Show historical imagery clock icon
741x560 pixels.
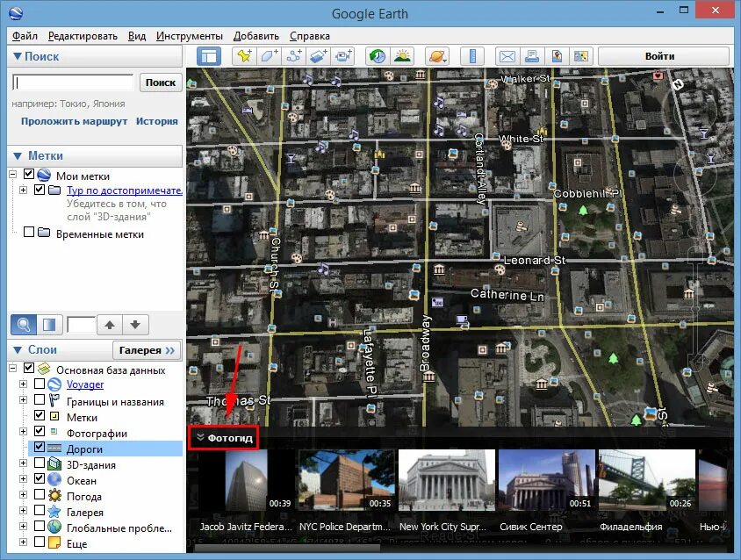pos(378,56)
